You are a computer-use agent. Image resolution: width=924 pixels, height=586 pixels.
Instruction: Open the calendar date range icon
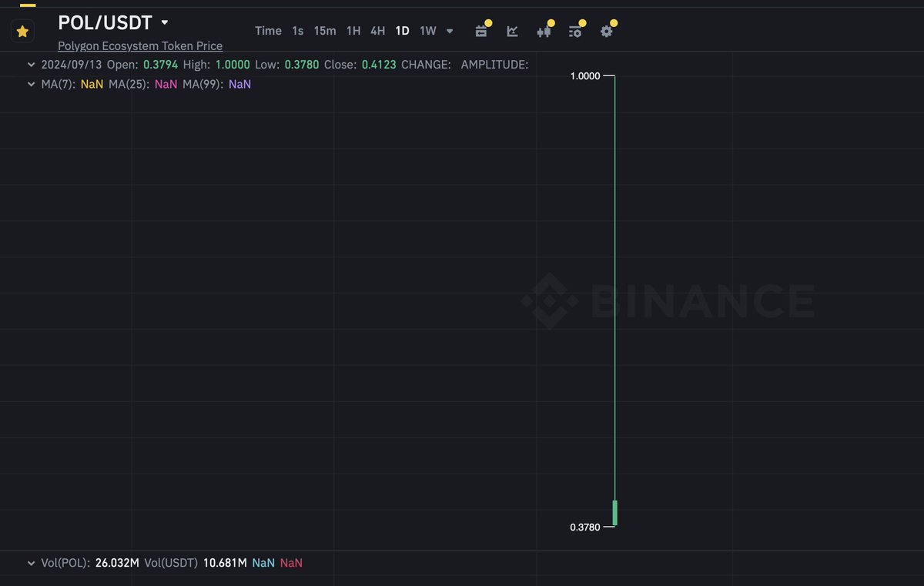click(x=481, y=32)
